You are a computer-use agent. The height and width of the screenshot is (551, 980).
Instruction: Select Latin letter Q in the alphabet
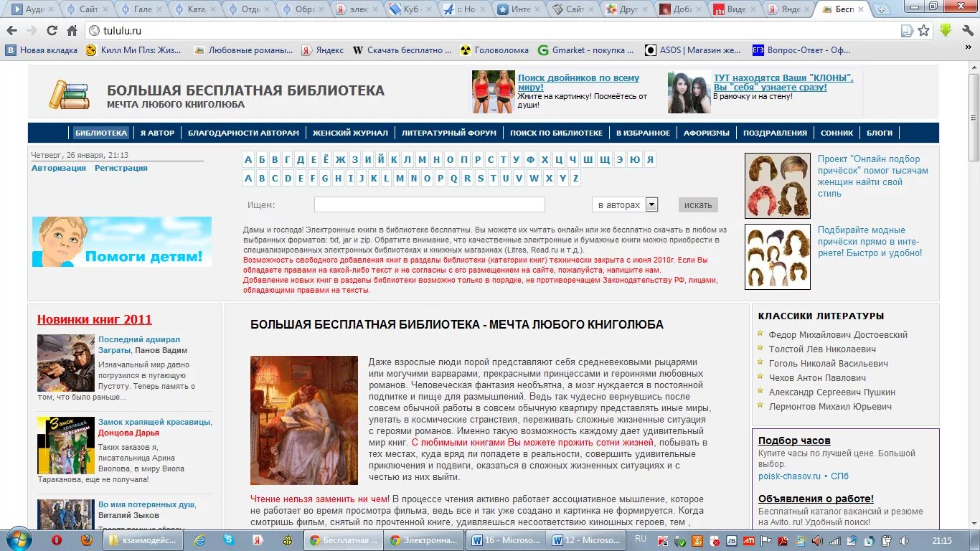pos(454,179)
